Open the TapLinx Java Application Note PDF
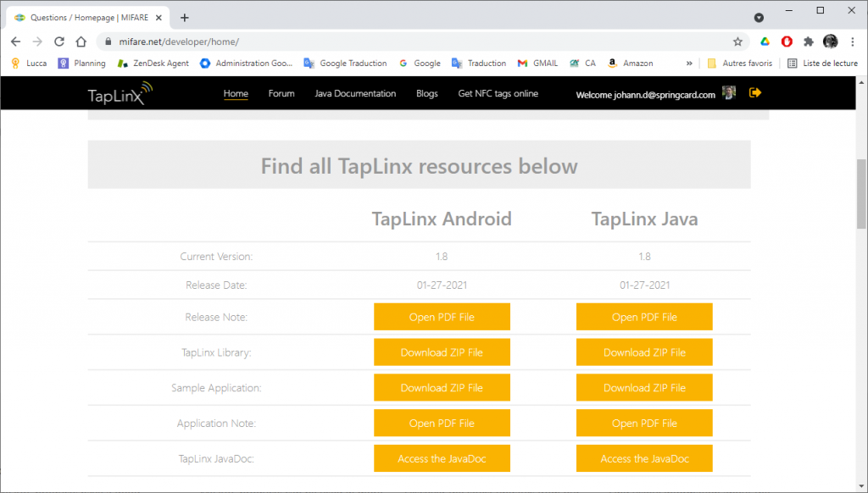This screenshot has height=493, width=868. click(644, 424)
